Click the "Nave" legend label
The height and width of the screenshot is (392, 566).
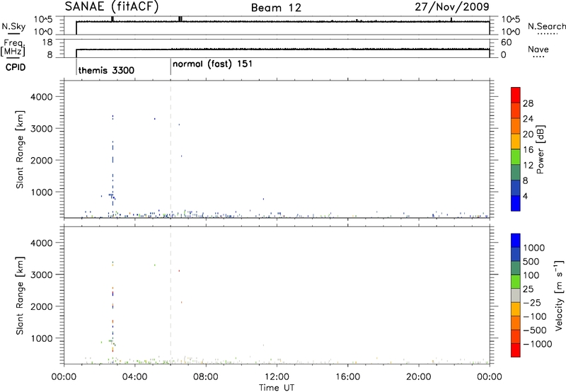(x=538, y=50)
